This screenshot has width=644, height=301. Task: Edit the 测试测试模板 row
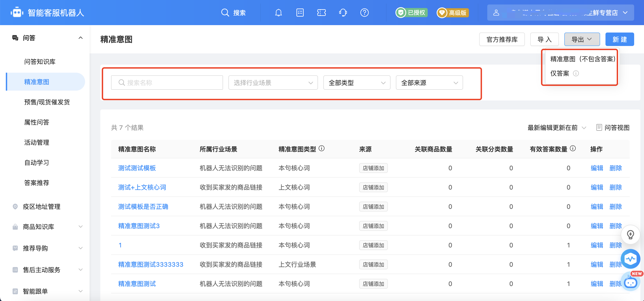point(597,168)
